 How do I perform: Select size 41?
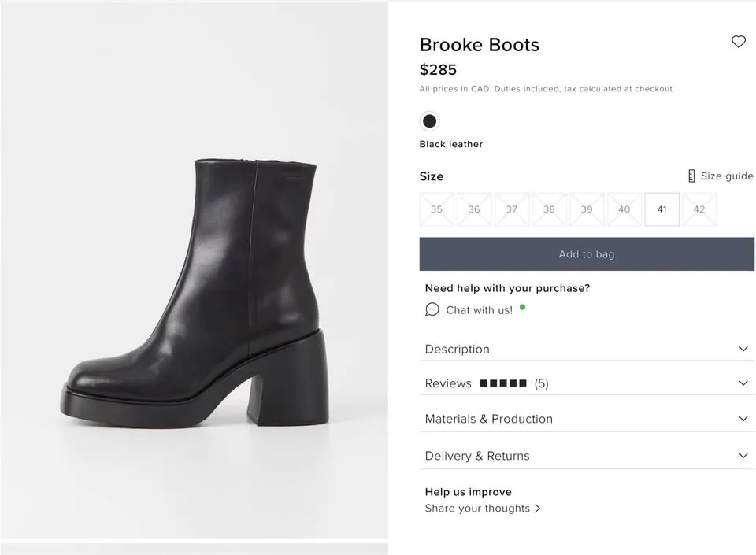661,209
